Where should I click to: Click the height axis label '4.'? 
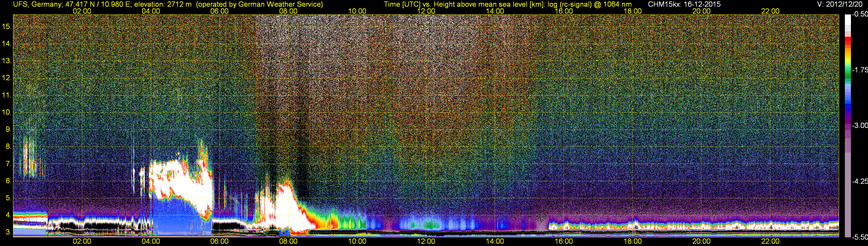pyautogui.click(x=8, y=215)
